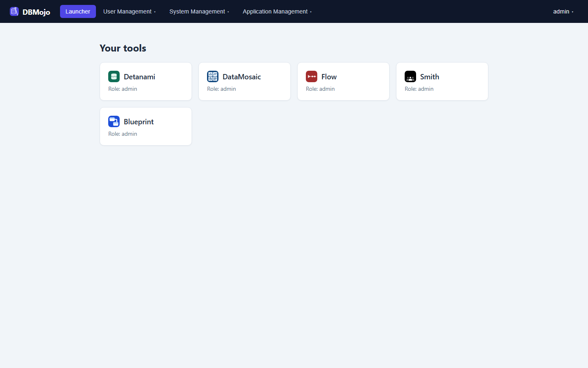Expand the System Management menu
The width and height of the screenshot is (588, 368).
[199, 11]
